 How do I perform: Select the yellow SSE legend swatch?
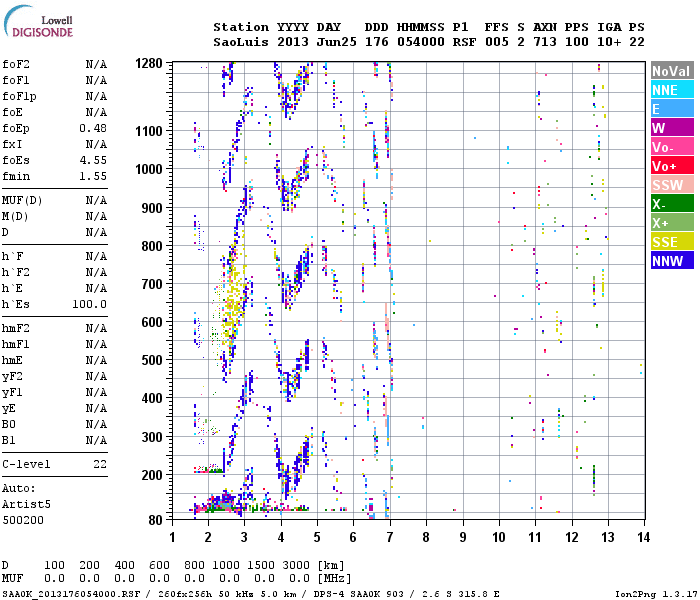[672, 242]
